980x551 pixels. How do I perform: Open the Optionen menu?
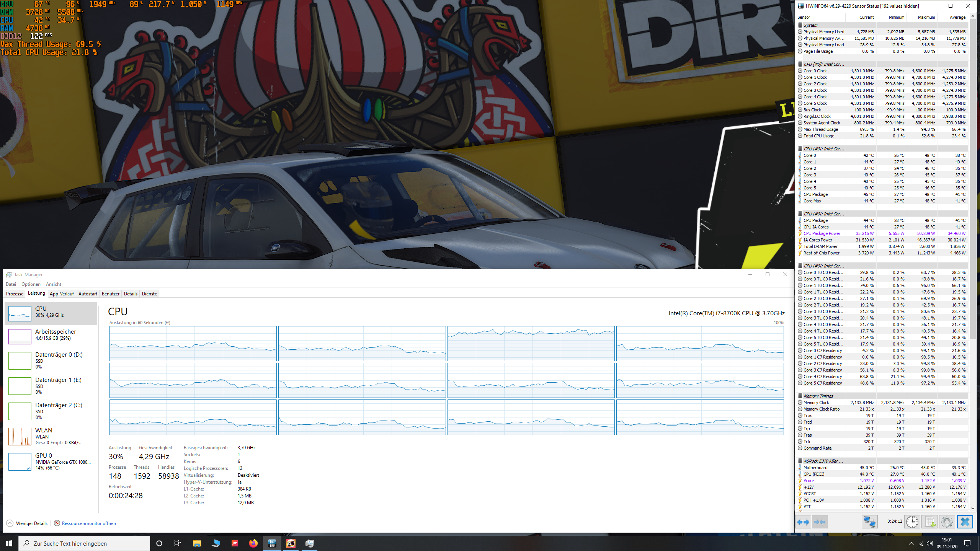point(31,284)
